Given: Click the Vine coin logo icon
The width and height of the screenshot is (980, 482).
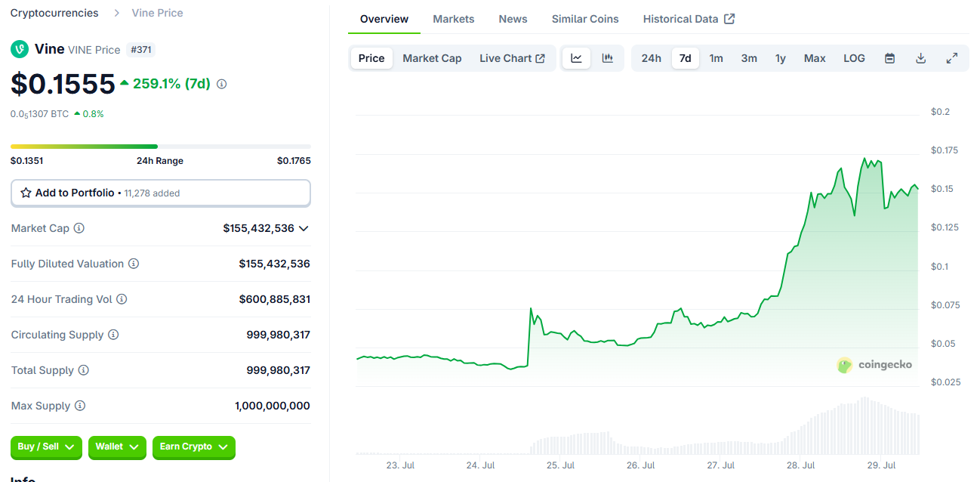Looking at the screenshot, I should pos(20,49).
